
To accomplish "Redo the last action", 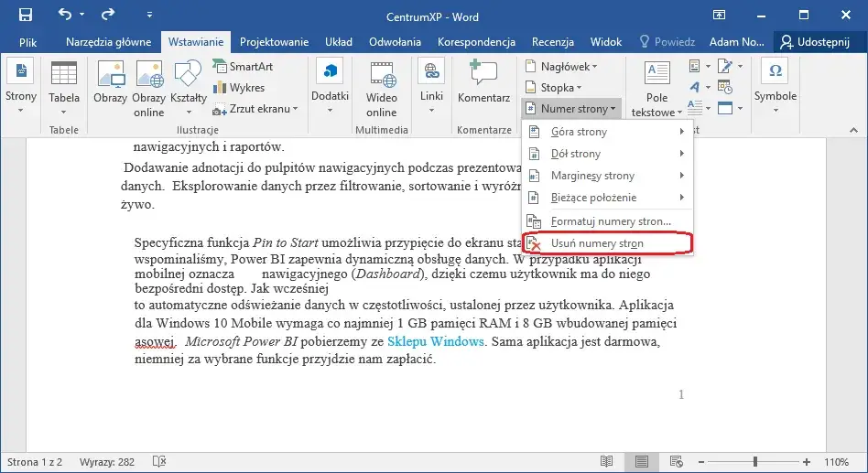I will [107, 15].
